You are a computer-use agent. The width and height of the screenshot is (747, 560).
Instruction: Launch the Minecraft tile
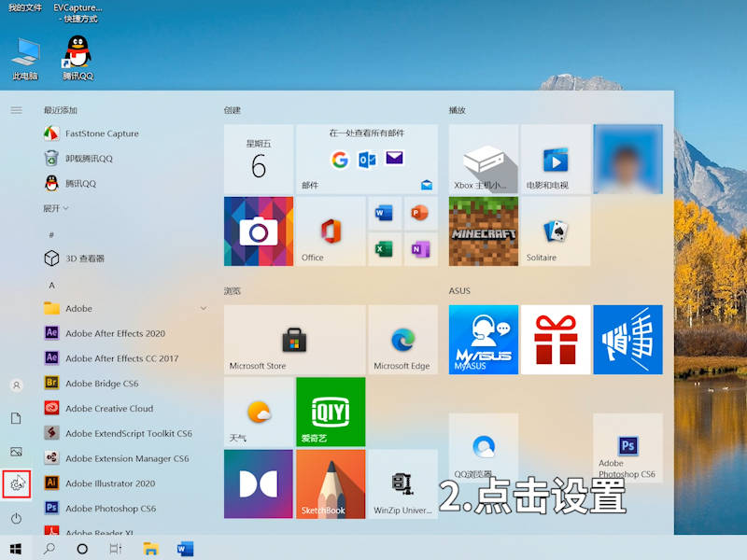[x=484, y=231]
